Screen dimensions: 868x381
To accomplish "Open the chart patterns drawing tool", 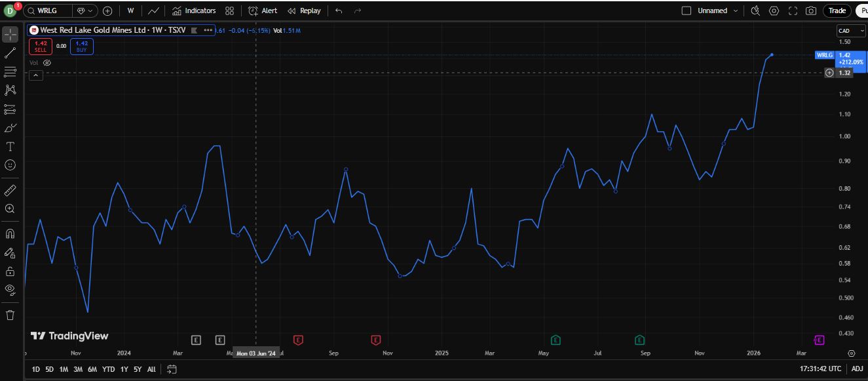I will [10, 90].
